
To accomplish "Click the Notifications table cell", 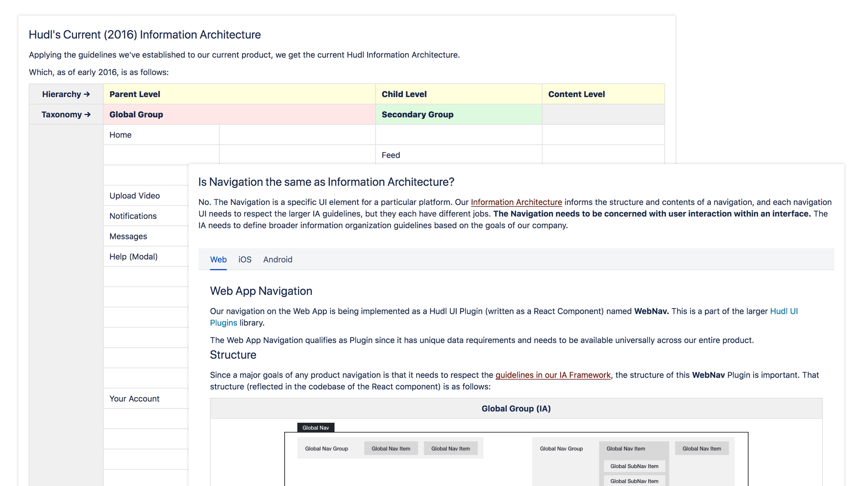I will (x=146, y=216).
